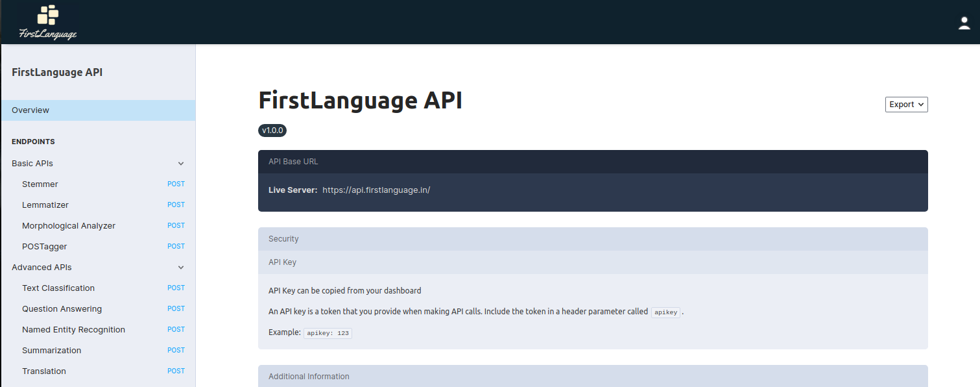Open the Summarization endpoint
The width and height of the screenshot is (980, 387).
tap(52, 351)
